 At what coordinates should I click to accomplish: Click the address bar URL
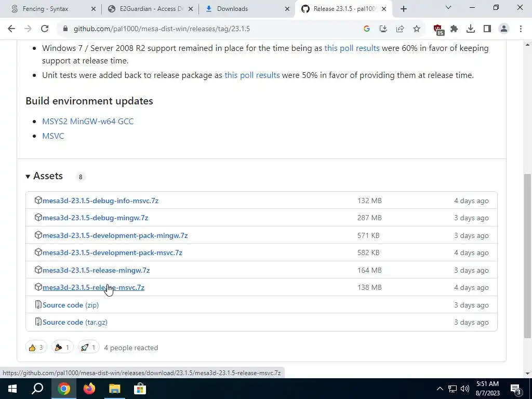click(162, 29)
